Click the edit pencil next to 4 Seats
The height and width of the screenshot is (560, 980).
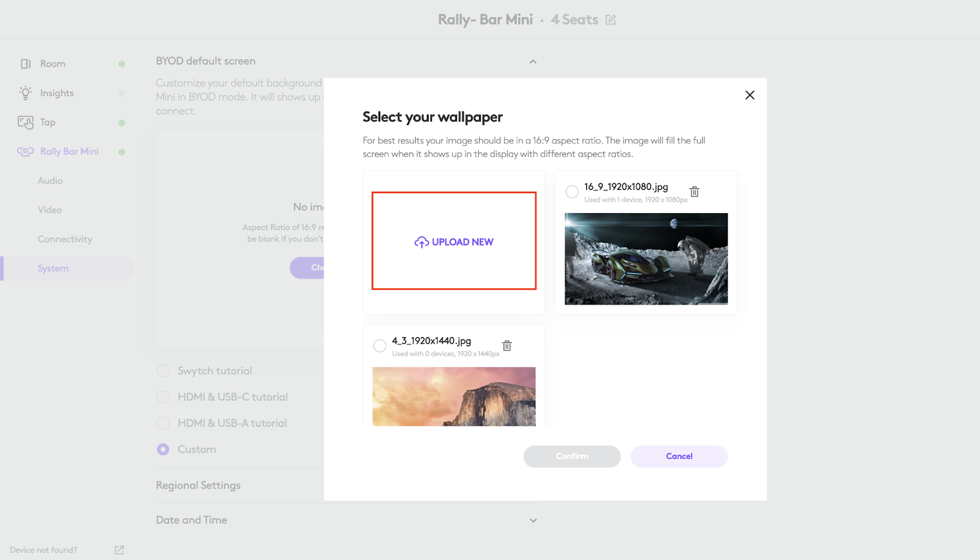coord(610,19)
